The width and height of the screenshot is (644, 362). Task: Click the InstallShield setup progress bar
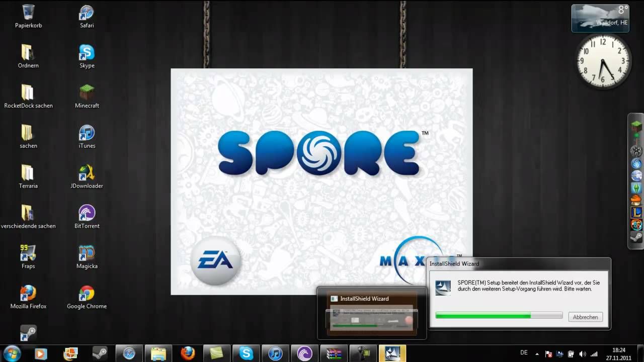[499, 315]
